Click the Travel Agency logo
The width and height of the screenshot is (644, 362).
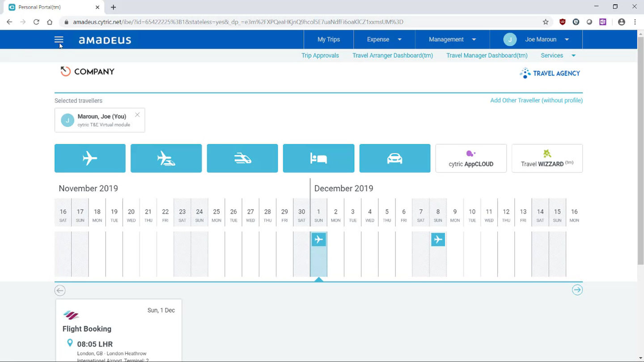[x=550, y=73]
